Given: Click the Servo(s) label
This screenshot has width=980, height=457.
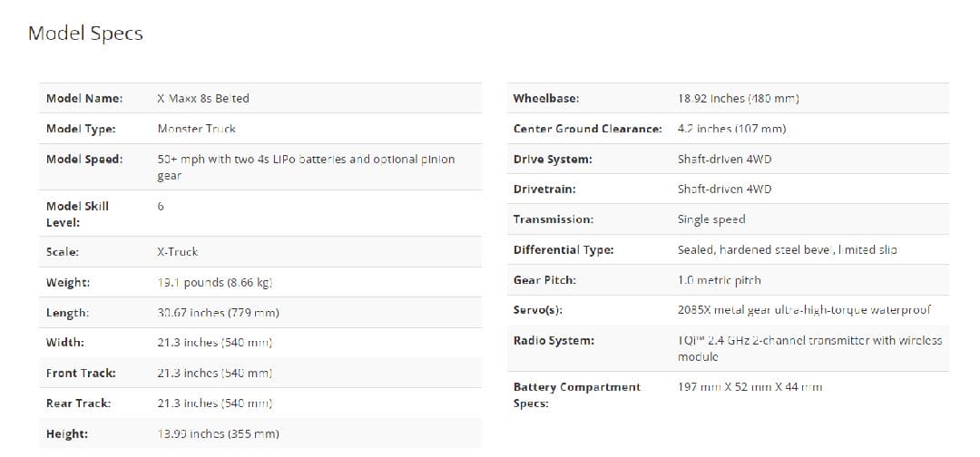Looking at the screenshot, I should (x=538, y=310).
